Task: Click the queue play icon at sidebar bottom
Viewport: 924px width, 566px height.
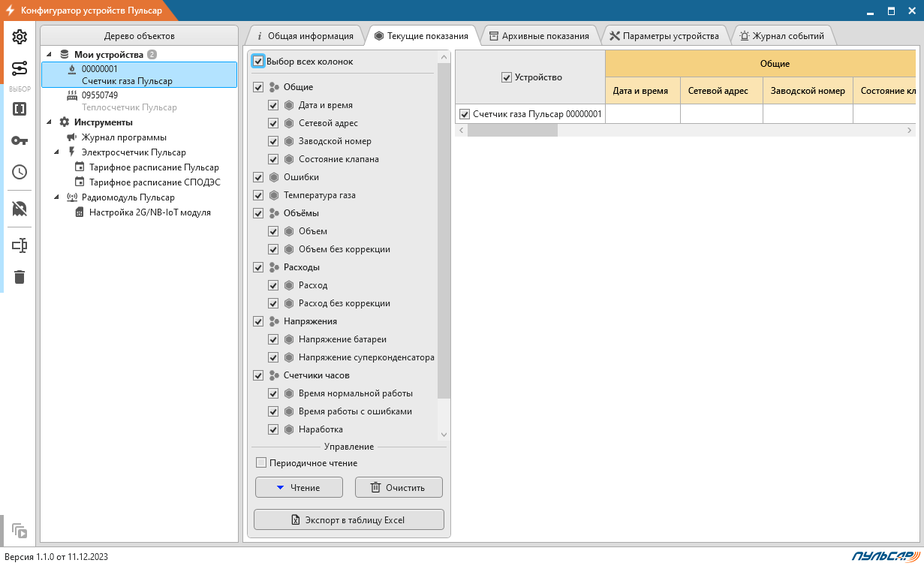Action: click(x=20, y=531)
